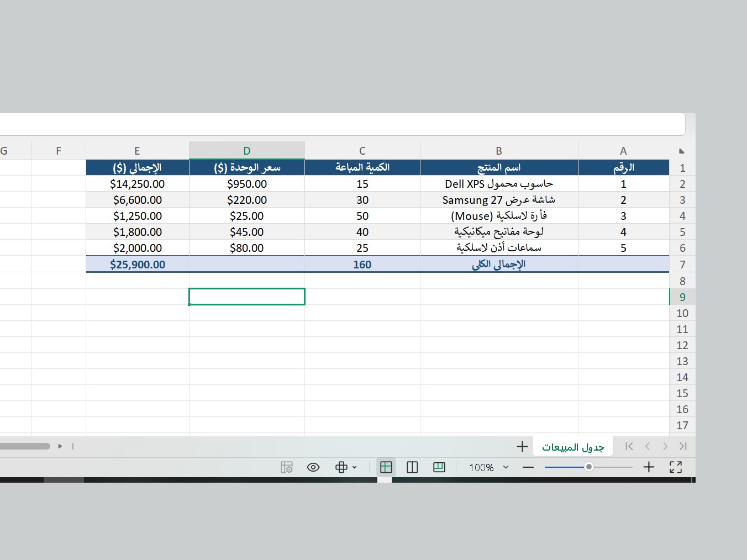The height and width of the screenshot is (560, 747).
Task: Select column F header
Action: click(59, 151)
